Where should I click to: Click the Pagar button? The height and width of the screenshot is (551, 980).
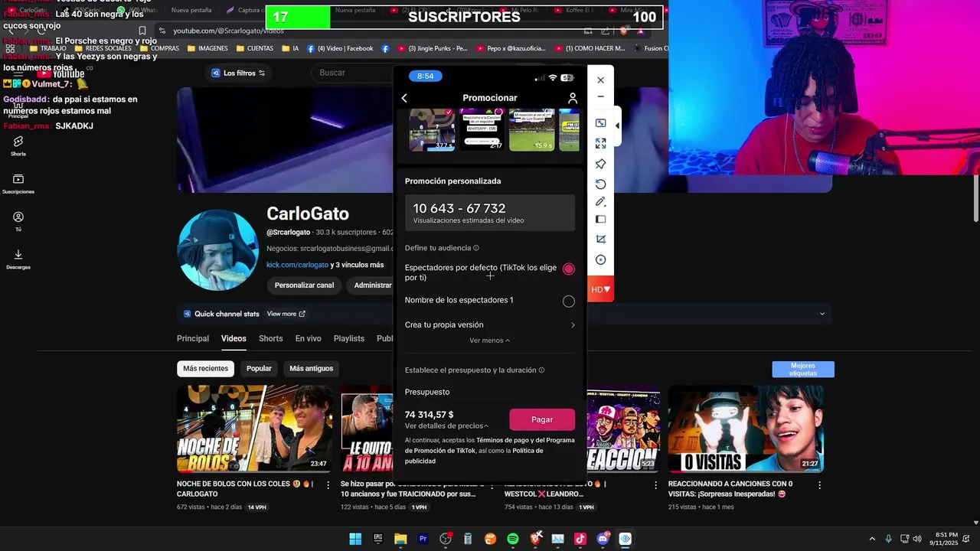point(542,419)
